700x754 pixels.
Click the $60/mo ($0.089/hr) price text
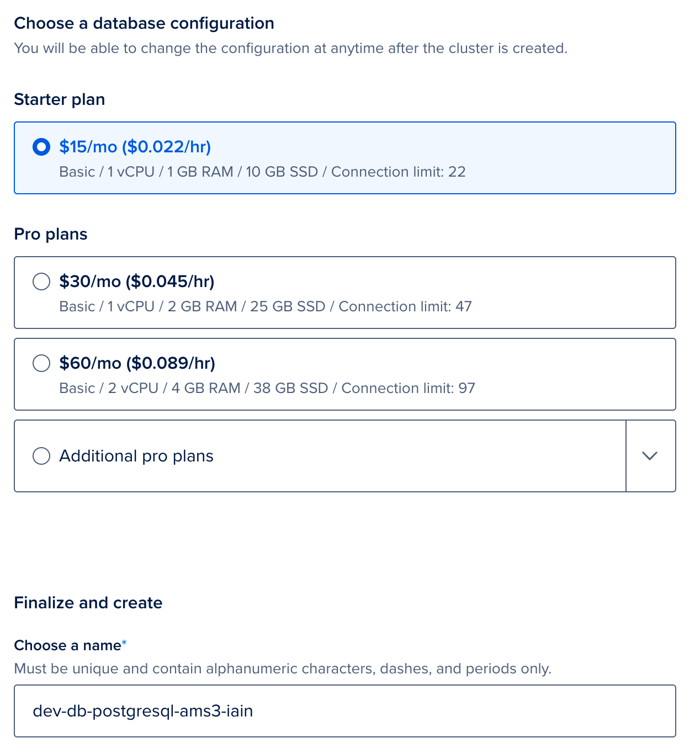pos(137,363)
